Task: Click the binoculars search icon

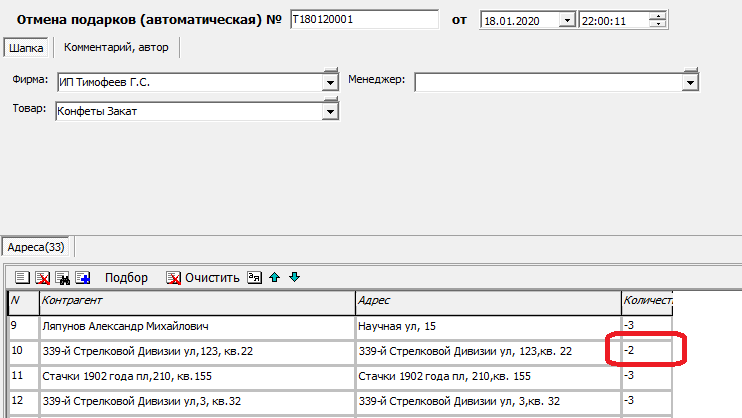Action: 63,278
